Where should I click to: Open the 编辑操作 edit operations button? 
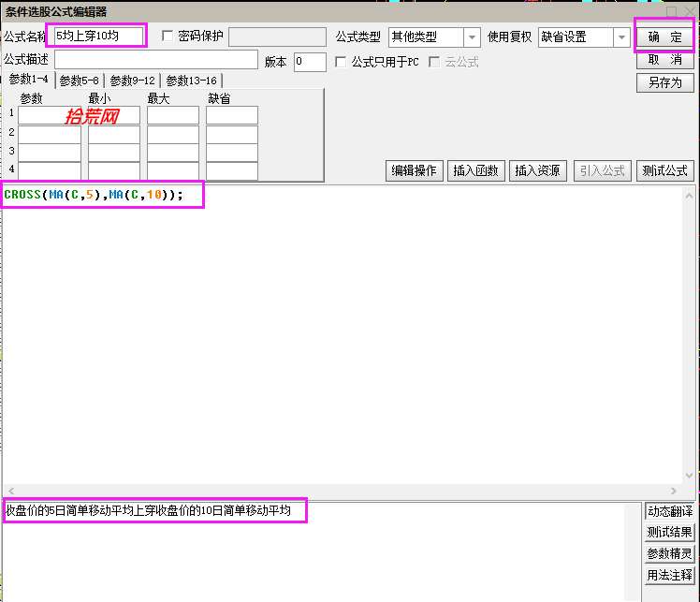pos(414,170)
